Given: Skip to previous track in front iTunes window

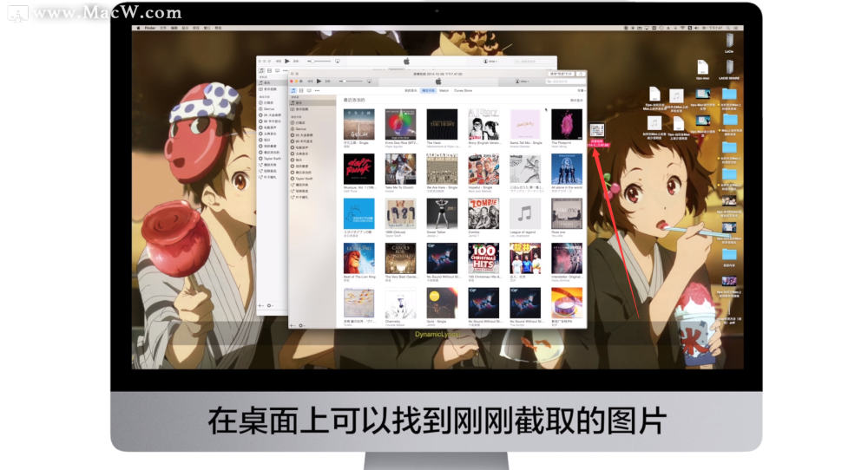Looking at the screenshot, I should 311,82.
